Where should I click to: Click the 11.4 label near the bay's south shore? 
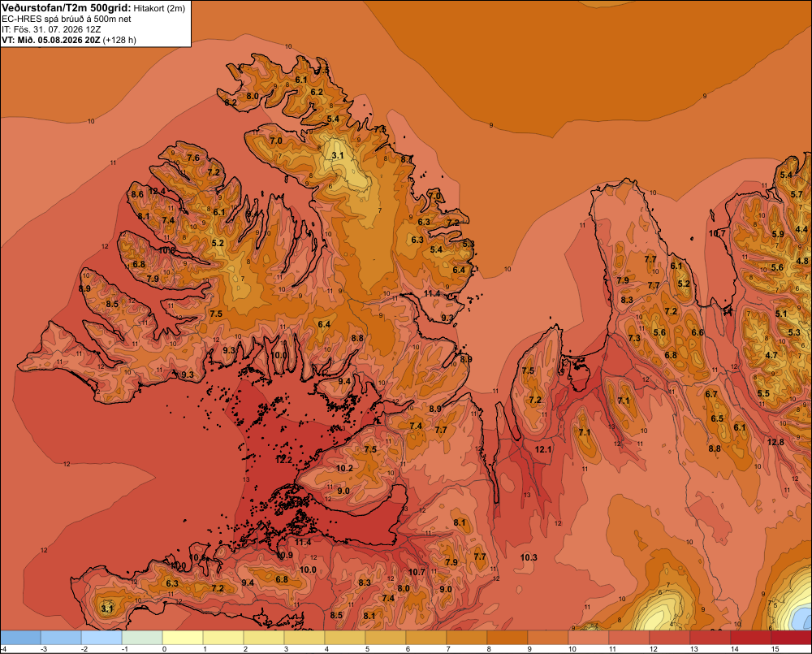click(x=303, y=542)
